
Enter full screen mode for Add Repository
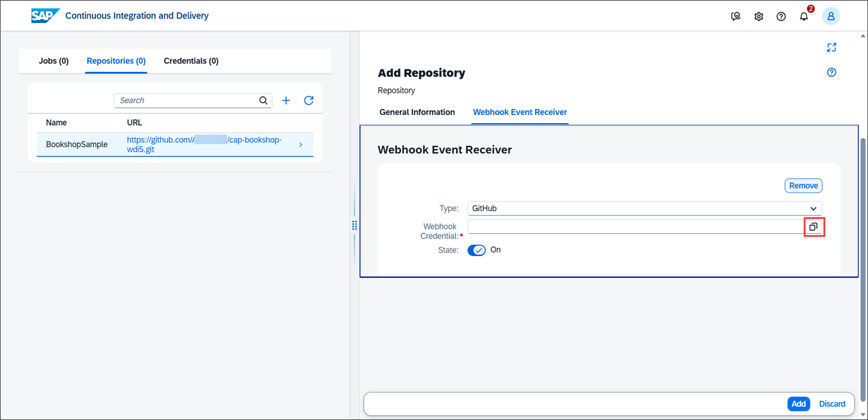click(x=831, y=48)
